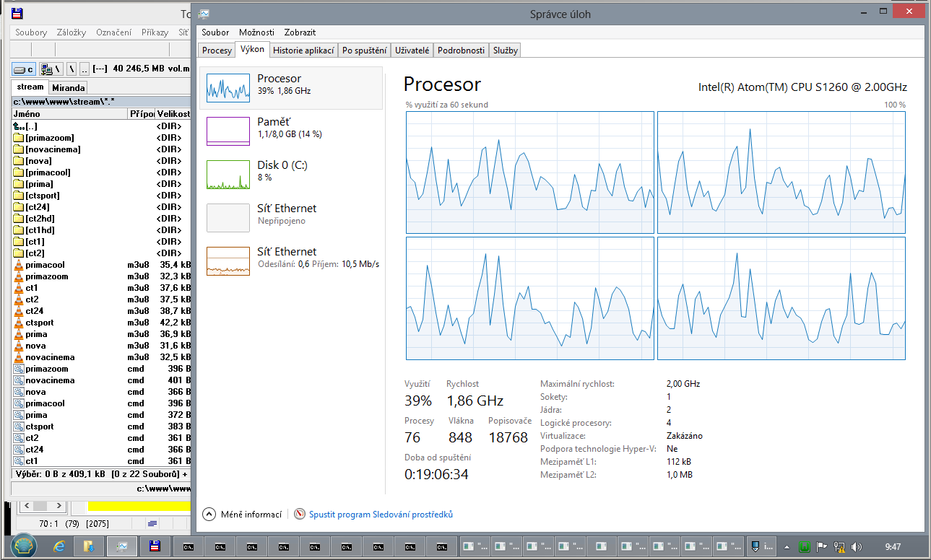The height and width of the screenshot is (560, 931).
Task: Sort files by Jméno column header
Action: (70, 114)
